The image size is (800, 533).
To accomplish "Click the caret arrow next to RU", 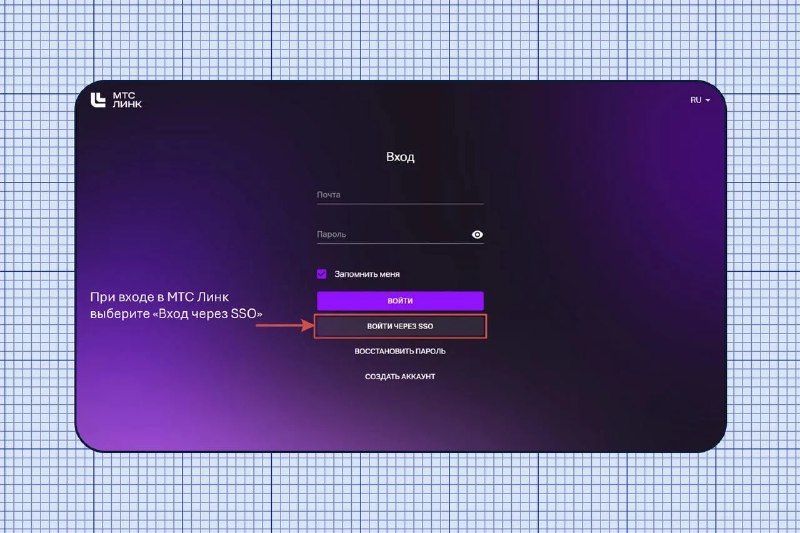I will [708, 100].
